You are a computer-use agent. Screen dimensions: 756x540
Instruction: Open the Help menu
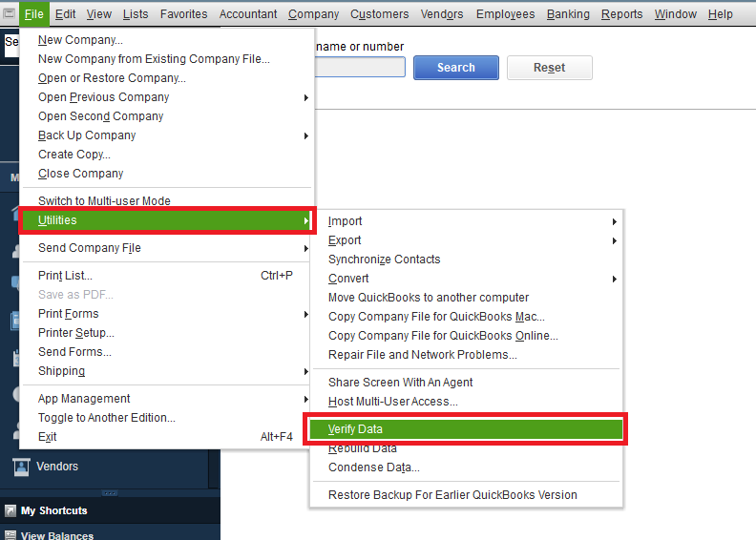click(x=721, y=14)
